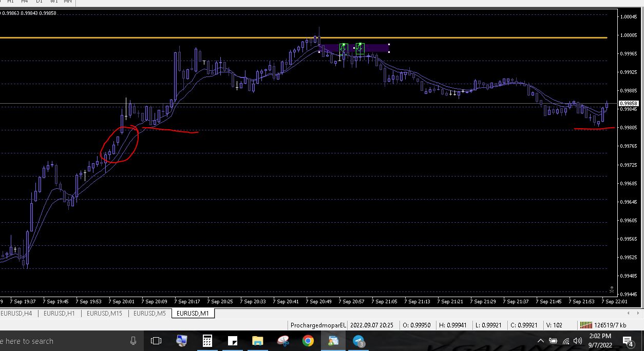Click the L: 0.99921 status bar entry

coord(488,325)
